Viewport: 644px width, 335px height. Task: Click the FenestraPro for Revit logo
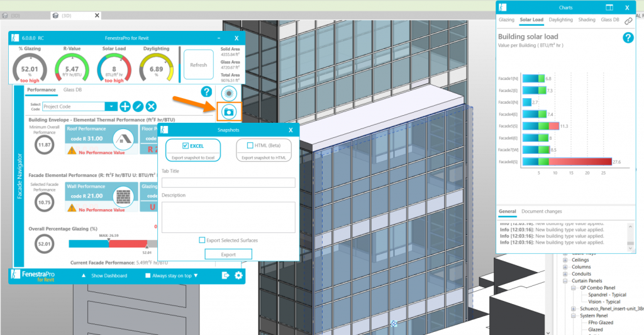pyautogui.click(x=33, y=275)
